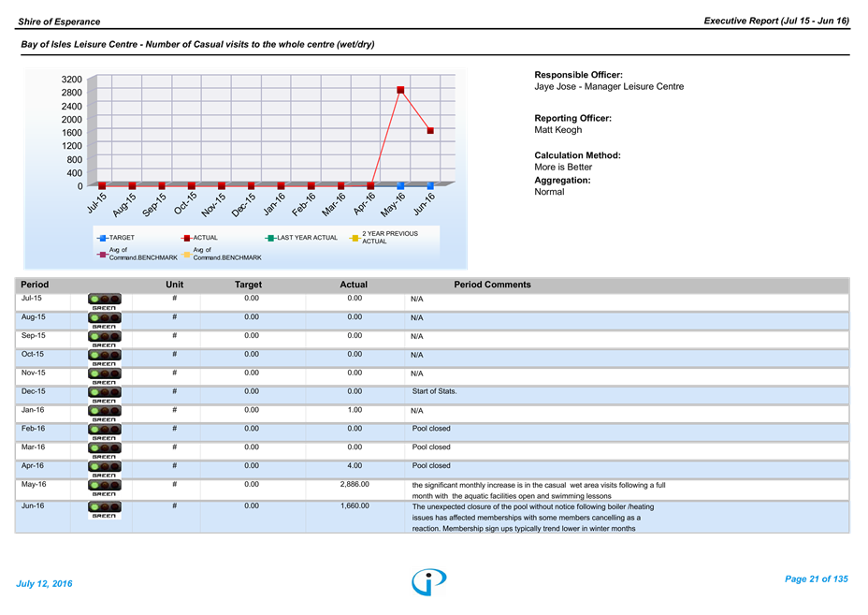This screenshot has height=615, width=868.
Task: Click the Apr-16 green traffic light icon
Action: click(104, 469)
